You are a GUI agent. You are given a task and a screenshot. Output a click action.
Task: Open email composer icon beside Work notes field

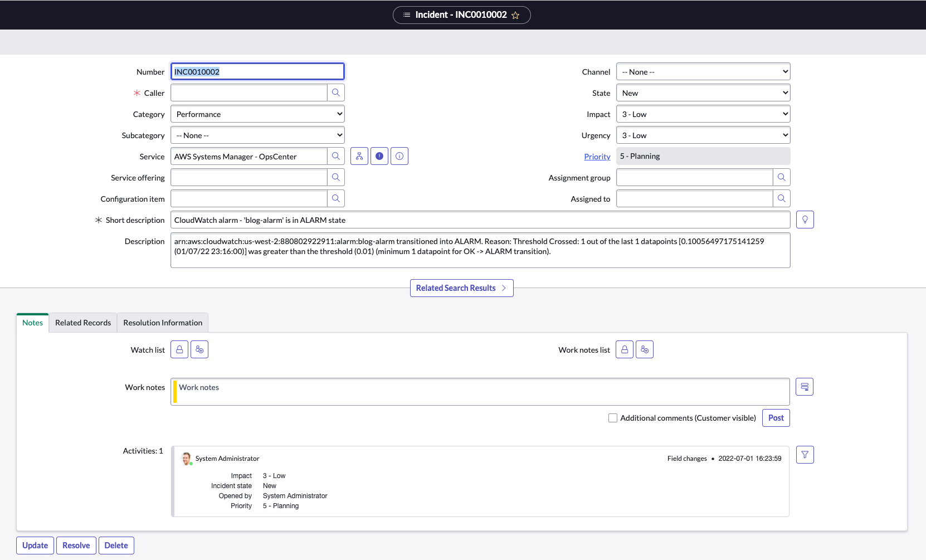[805, 386]
